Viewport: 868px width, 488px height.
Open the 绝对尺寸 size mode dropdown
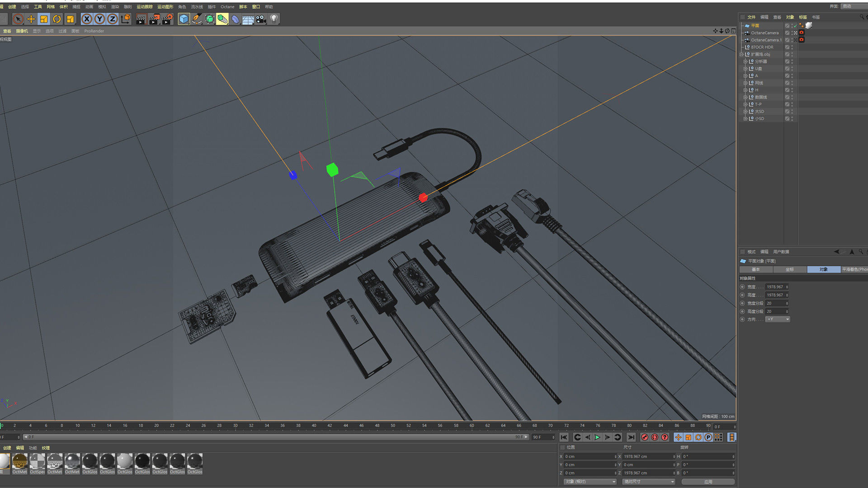[648, 482]
